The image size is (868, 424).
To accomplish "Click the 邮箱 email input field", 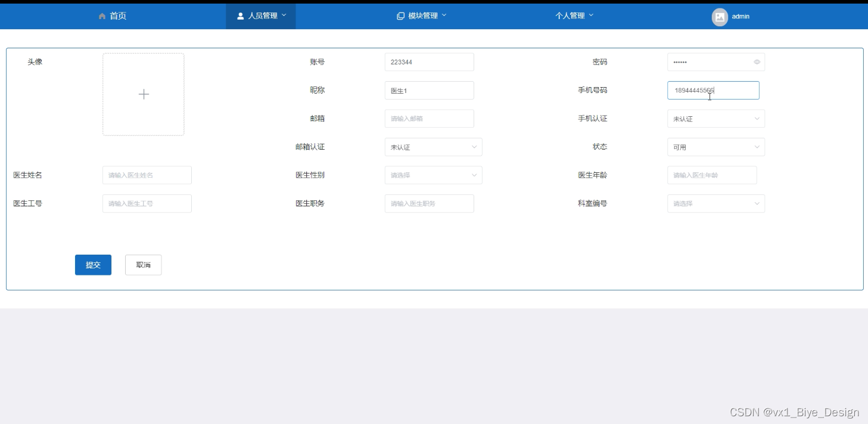I will click(430, 119).
